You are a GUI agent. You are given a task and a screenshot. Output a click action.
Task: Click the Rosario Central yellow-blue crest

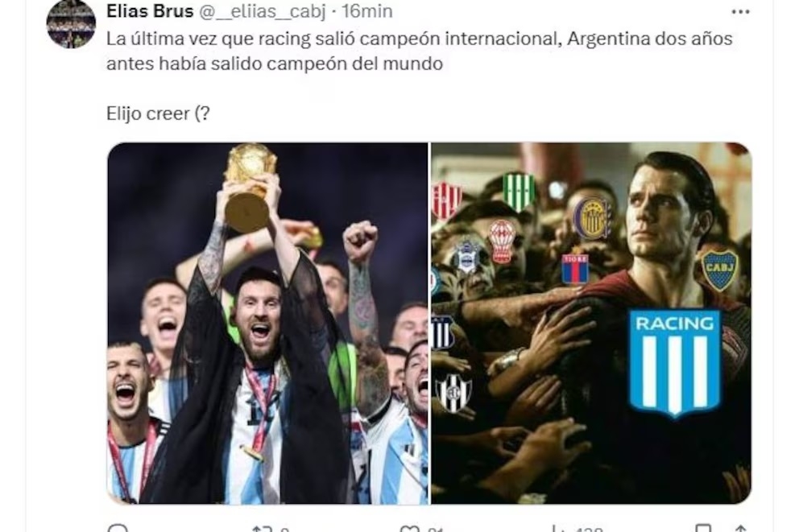pyautogui.click(x=592, y=217)
